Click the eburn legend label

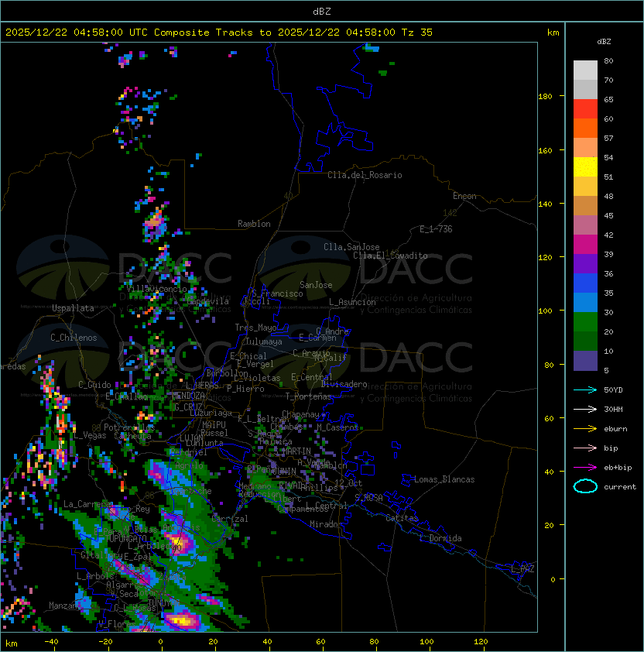click(615, 429)
